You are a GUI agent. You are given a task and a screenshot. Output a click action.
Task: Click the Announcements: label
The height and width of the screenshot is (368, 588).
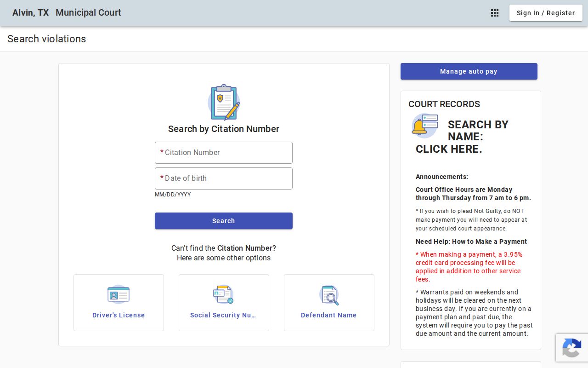(442, 177)
